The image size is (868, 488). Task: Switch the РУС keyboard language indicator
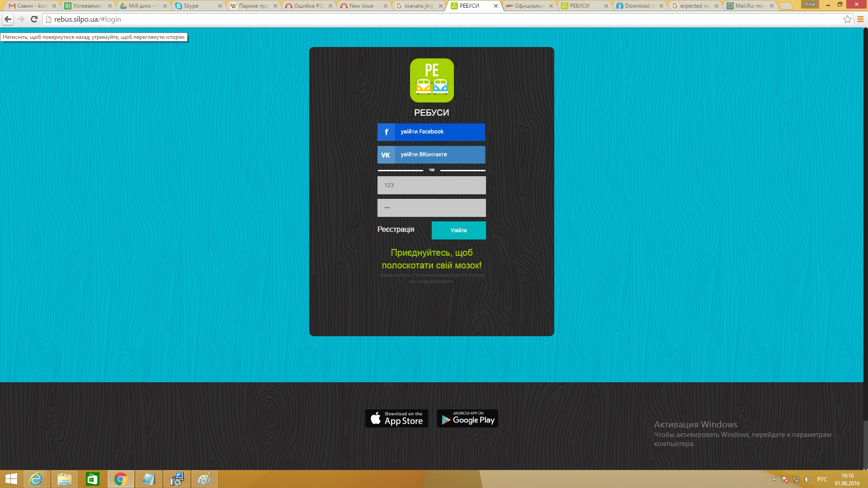[x=822, y=479]
